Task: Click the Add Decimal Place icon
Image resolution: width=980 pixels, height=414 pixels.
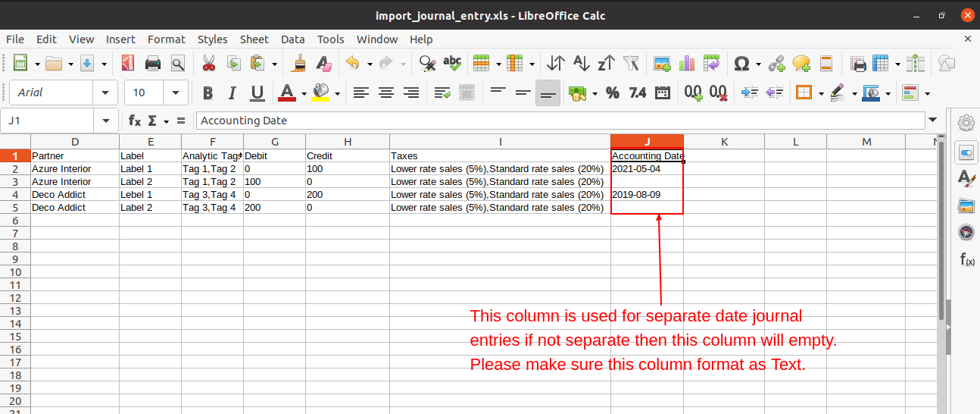Action: click(x=693, y=93)
